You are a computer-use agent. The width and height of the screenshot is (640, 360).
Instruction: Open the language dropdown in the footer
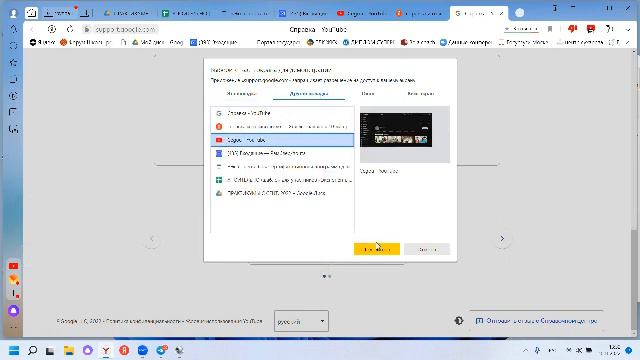[x=301, y=321]
